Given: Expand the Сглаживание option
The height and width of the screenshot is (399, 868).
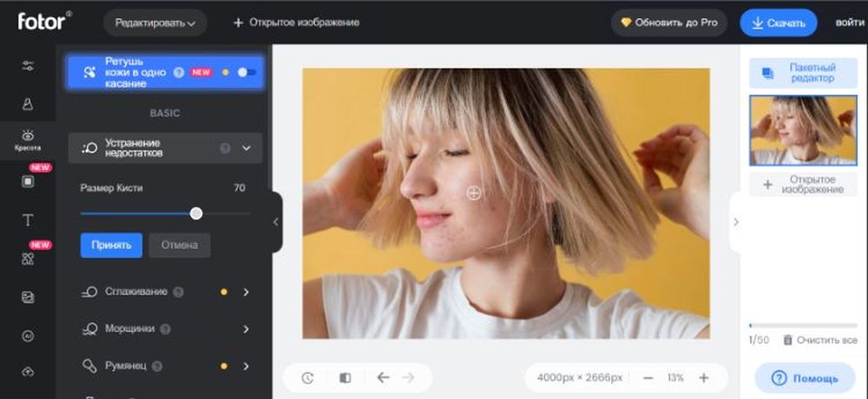Looking at the screenshot, I should 247,291.
